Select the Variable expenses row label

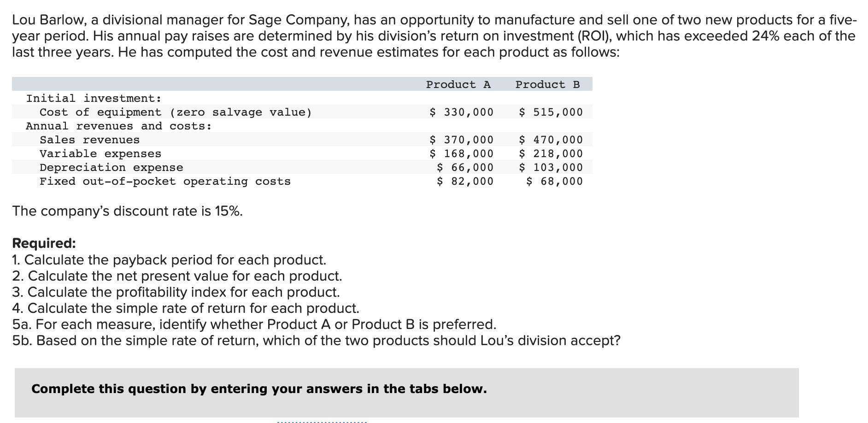[x=100, y=153]
